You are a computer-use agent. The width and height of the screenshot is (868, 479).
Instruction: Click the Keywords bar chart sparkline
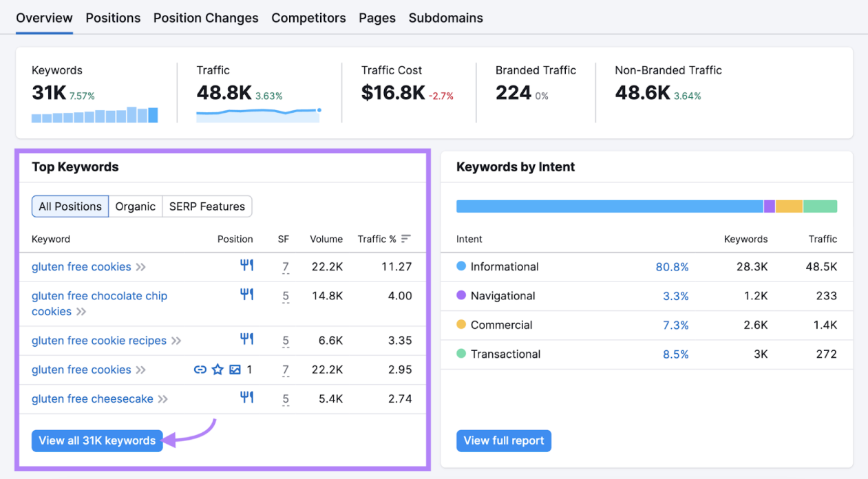(95, 115)
